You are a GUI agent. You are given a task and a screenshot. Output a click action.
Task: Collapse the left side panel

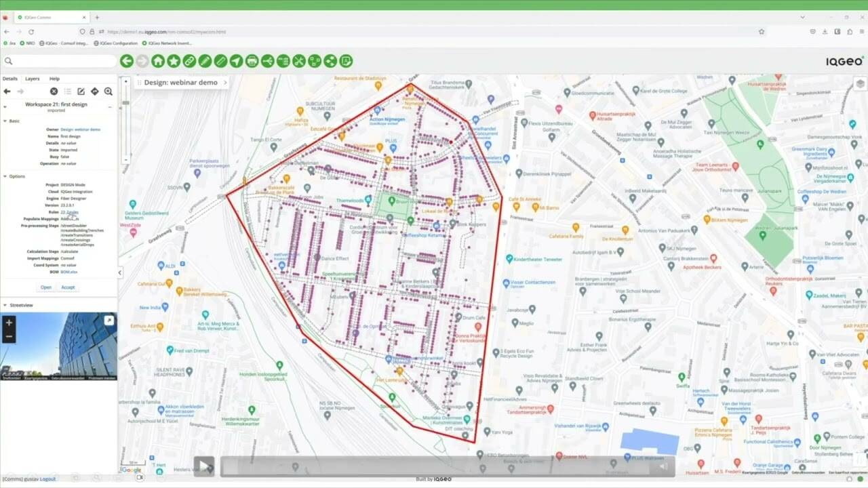pyautogui.click(x=120, y=272)
